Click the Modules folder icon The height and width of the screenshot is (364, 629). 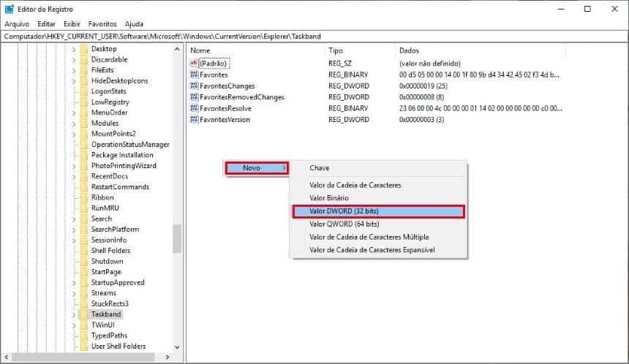tap(84, 123)
